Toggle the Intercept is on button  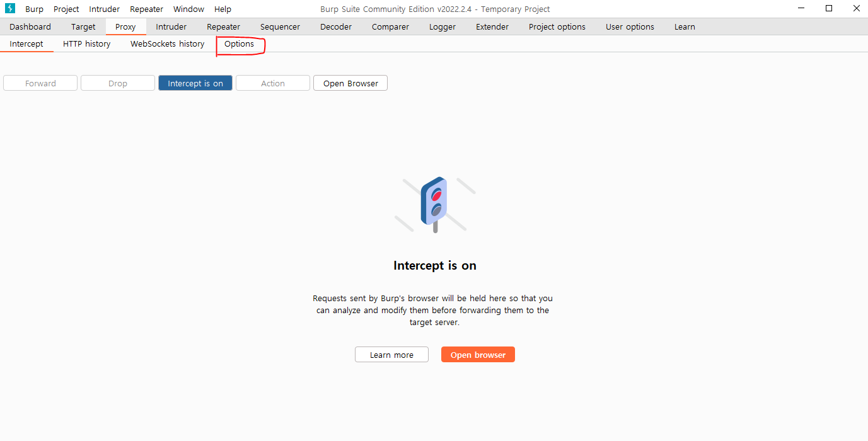195,83
